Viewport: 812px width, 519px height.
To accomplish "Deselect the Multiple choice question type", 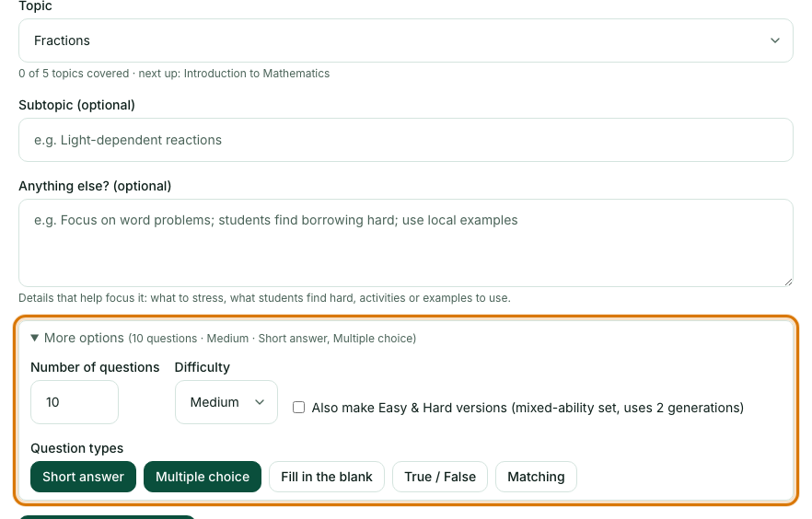I will point(203,477).
